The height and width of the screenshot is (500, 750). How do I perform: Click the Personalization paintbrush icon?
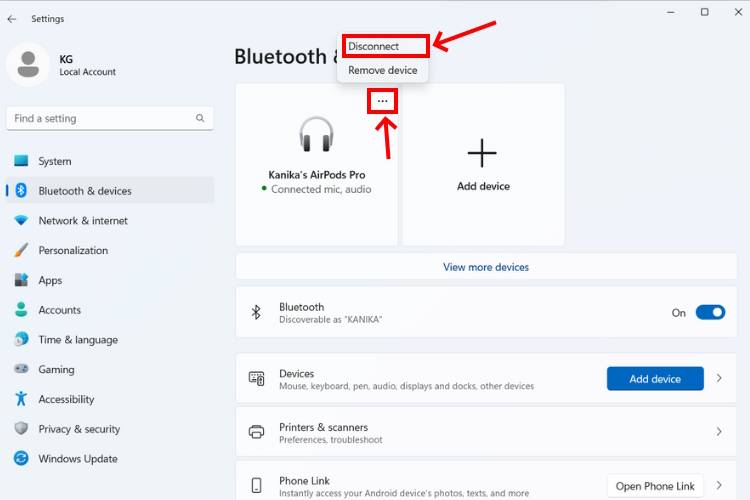(x=21, y=250)
